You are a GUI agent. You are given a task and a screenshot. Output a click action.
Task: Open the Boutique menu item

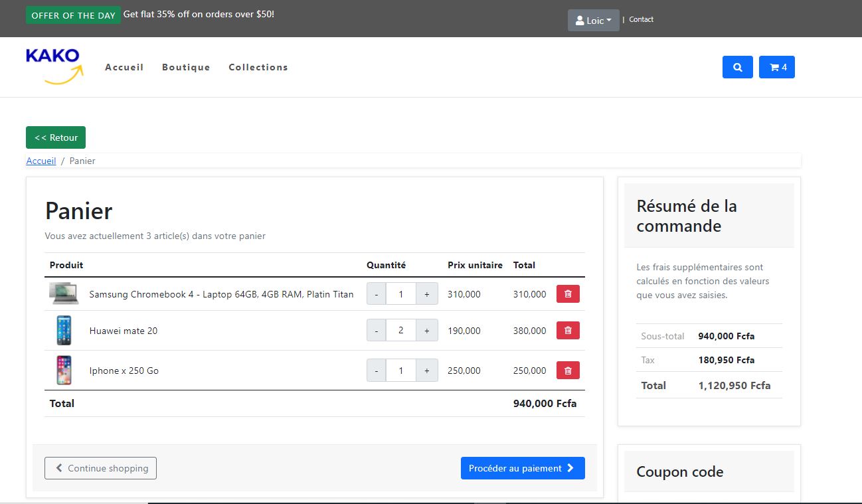186,67
